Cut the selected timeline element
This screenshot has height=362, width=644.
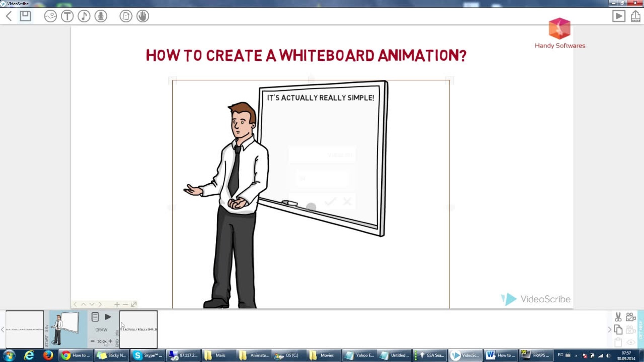click(618, 317)
